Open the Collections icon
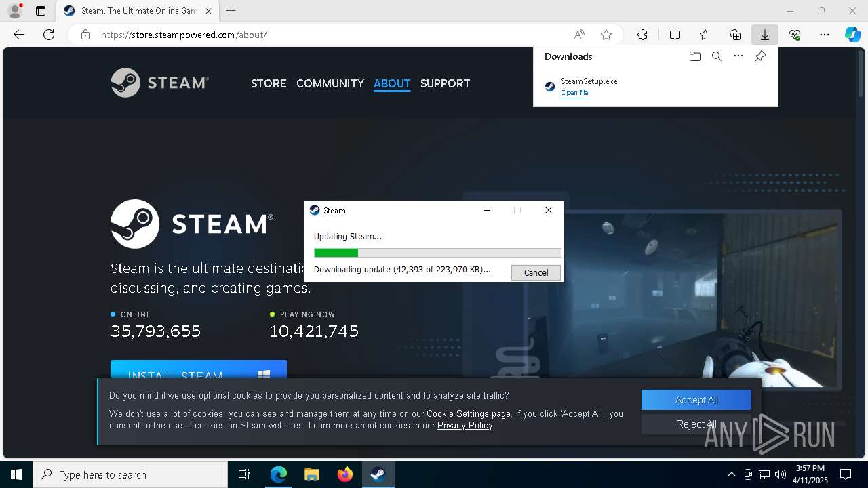 click(735, 35)
